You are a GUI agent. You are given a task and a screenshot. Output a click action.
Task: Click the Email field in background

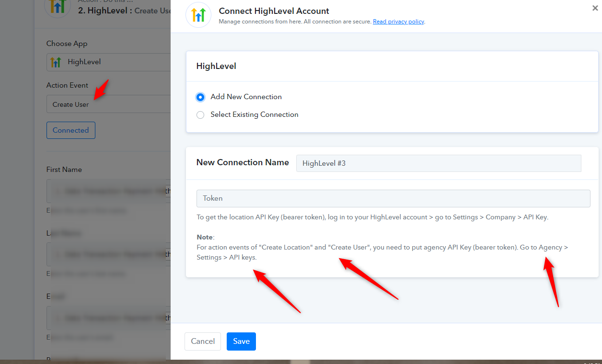(108, 318)
